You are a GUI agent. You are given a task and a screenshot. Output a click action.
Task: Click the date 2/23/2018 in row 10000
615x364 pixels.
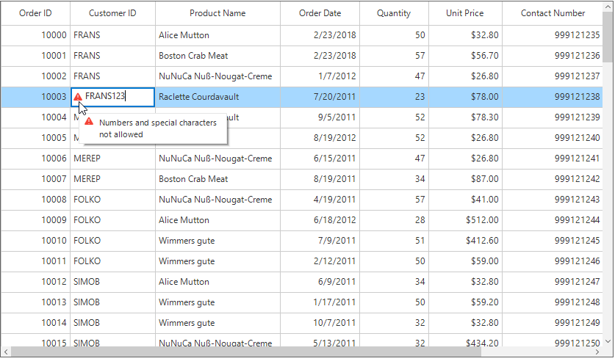tap(320, 35)
